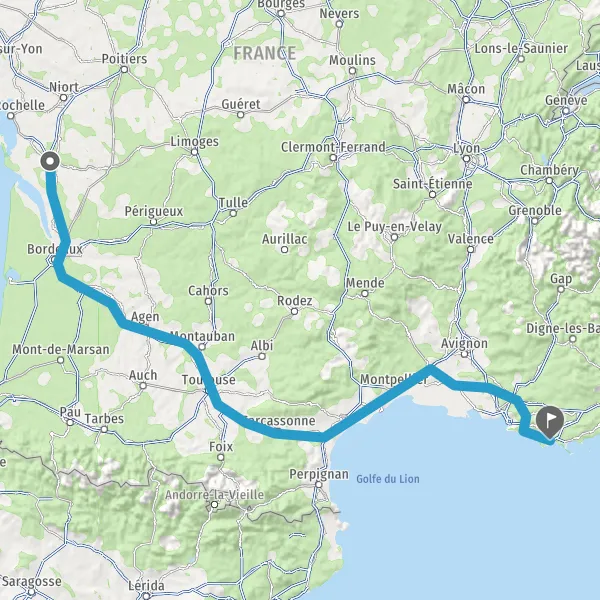Click the Andorre-la-Vieille marker
Image resolution: width=600 pixels, height=600 pixels.
[215, 505]
